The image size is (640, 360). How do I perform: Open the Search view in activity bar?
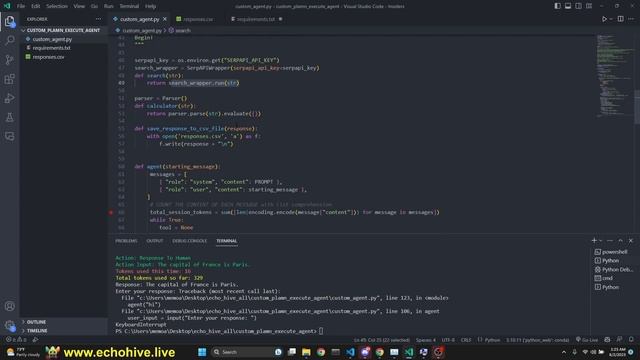(9, 40)
